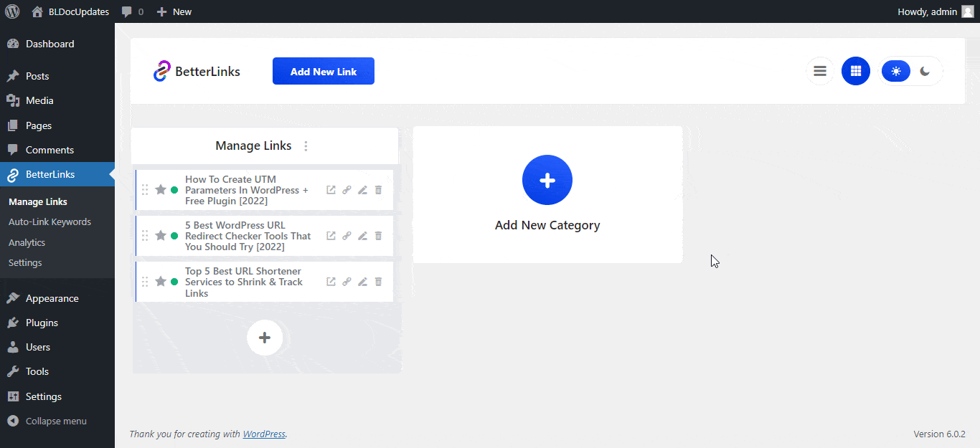Delete the 'Top 5 Best URL Shortener' link

click(x=378, y=281)
